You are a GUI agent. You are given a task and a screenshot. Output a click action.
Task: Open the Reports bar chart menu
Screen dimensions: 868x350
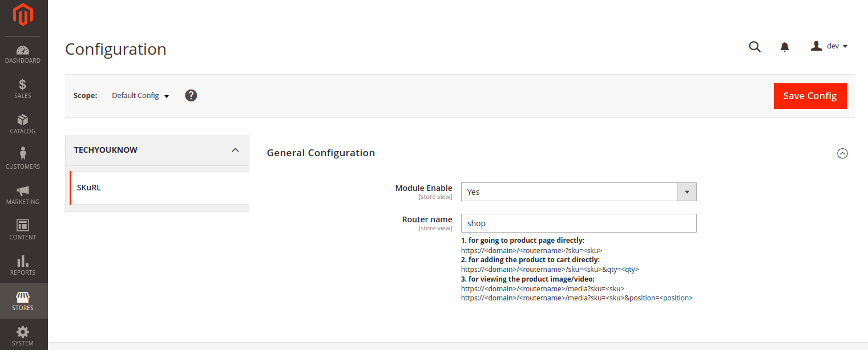(x=23, y=266)
